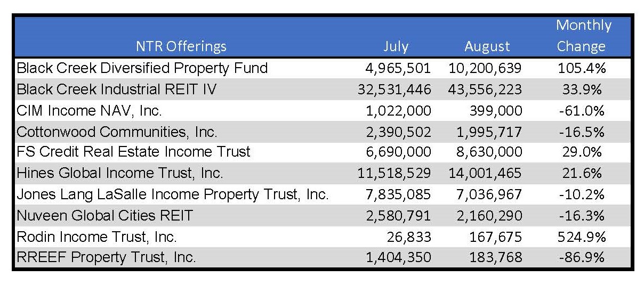Select the July value 32,531,446
Viewport: 644px width, 285px height.
tap(393, 89)
